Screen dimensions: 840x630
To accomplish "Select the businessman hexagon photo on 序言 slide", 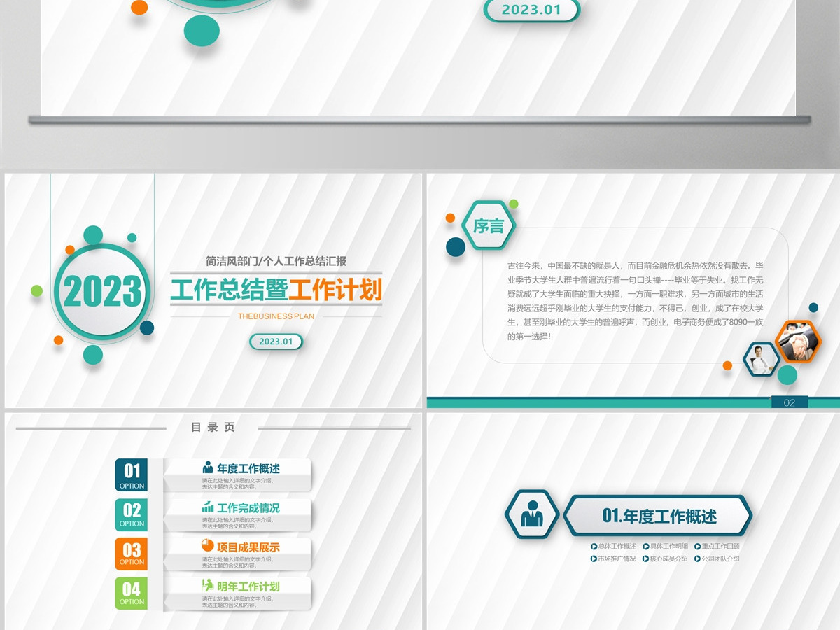I will point(761,359).
